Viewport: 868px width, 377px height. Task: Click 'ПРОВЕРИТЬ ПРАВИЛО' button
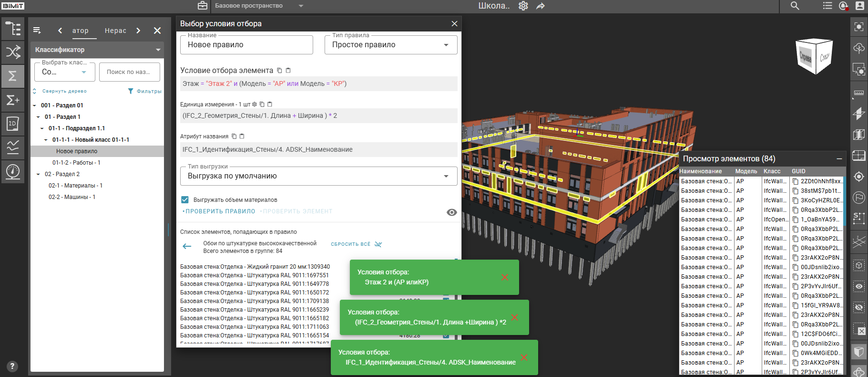coord(220,211)
